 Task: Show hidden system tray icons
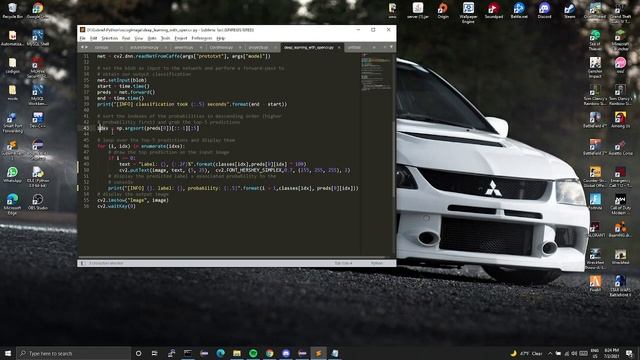pyautogui.click(x=550, y=353)
